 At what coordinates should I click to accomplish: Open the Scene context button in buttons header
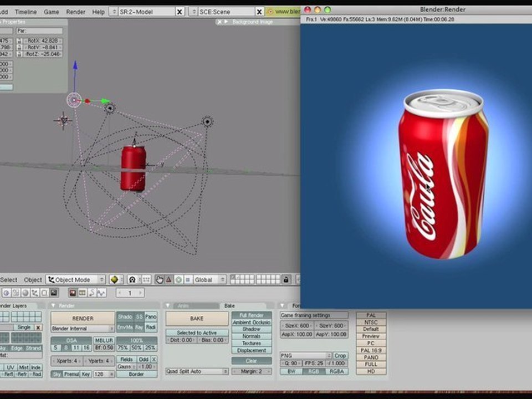(x=54, y=293)
